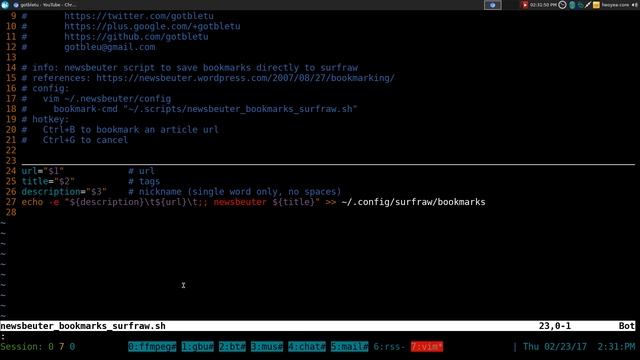Open the applications menu icon in the panel
Image resolution: width=640 pixels, height=360 pixels.
(x=5, y=5)
